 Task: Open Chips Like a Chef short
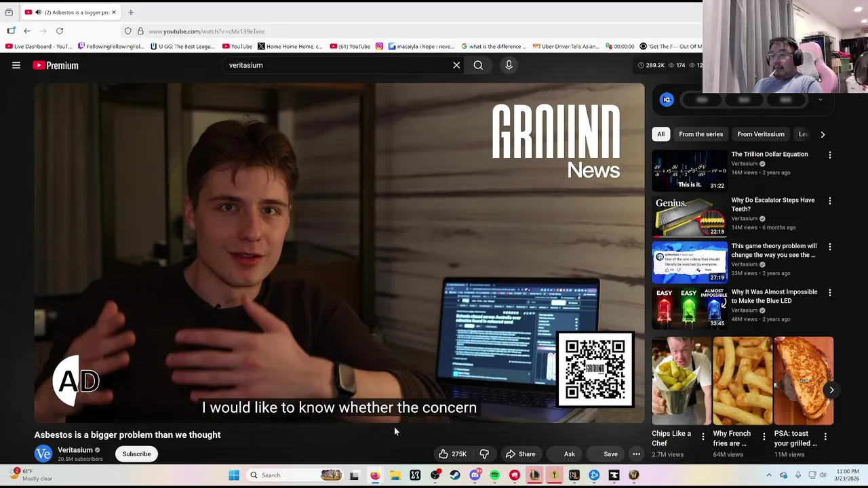[682, 381]
